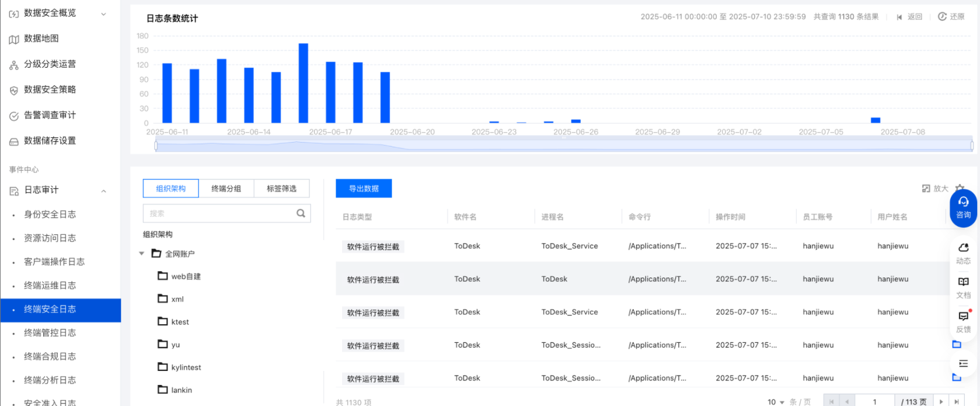The image size is (980, 406).
Task: Click the ToDesk process name cell
Action: click(x=554, y=279)
